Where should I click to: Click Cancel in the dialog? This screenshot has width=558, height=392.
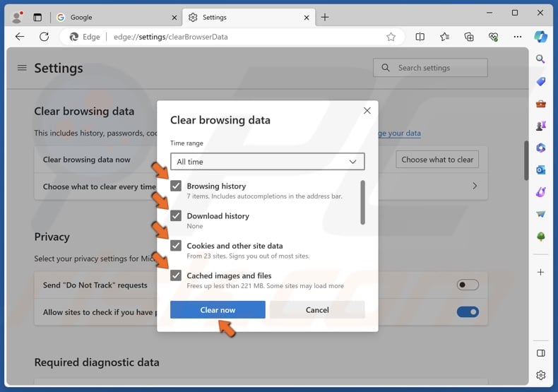coord(317,309)
